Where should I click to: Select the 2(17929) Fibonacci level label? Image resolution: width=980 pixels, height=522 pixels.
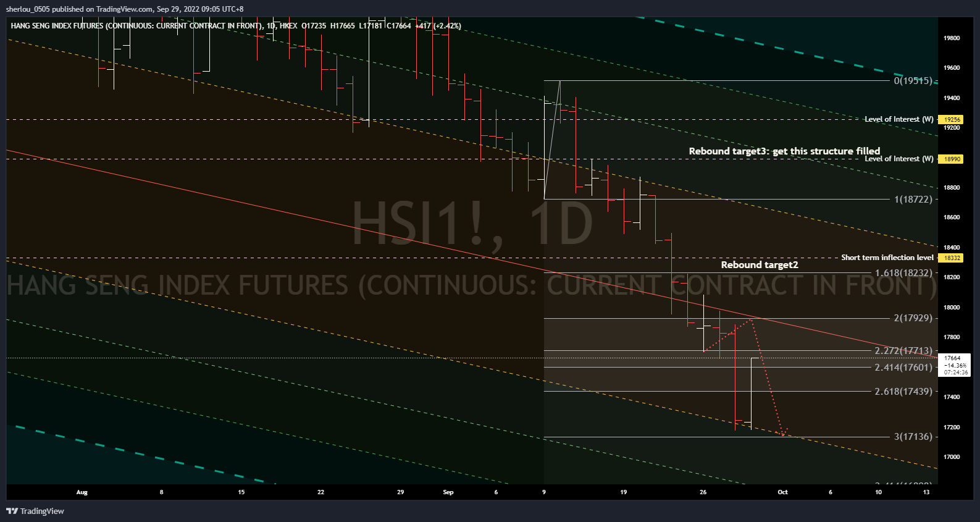click(x=913, y=318)
